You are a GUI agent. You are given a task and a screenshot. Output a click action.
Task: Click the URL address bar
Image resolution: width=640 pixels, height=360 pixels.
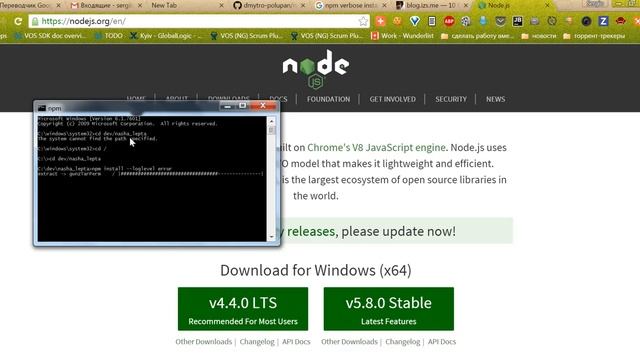[198, 21]
